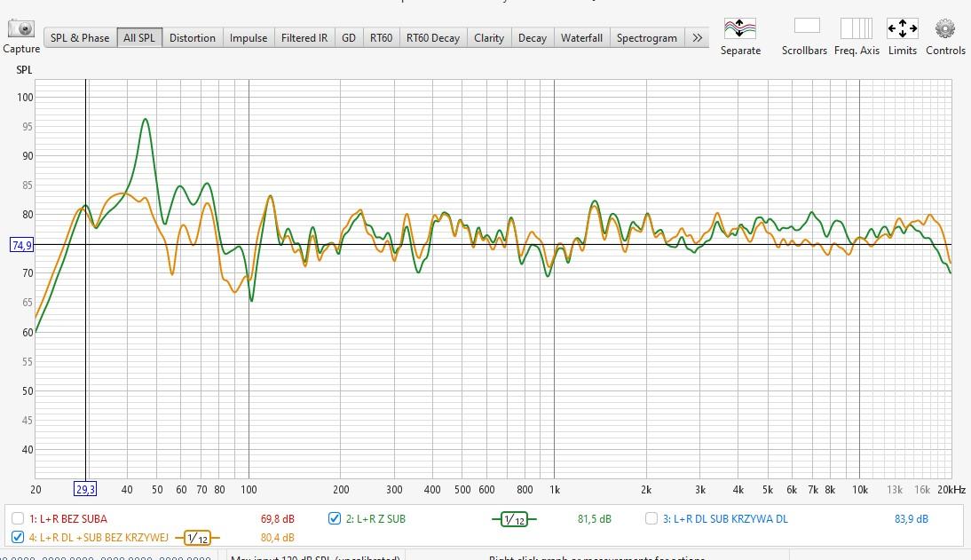Open the Waterfall tab
Screen dimensions: 971x560
581,38
